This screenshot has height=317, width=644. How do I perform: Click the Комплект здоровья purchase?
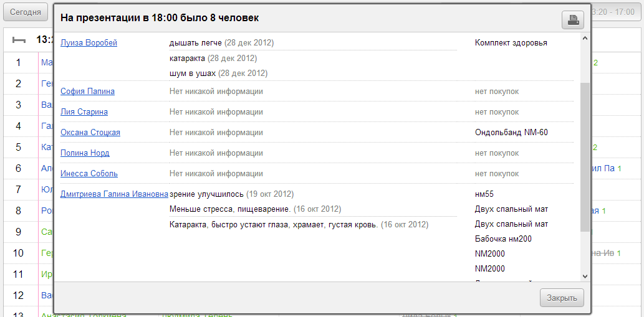511,43
